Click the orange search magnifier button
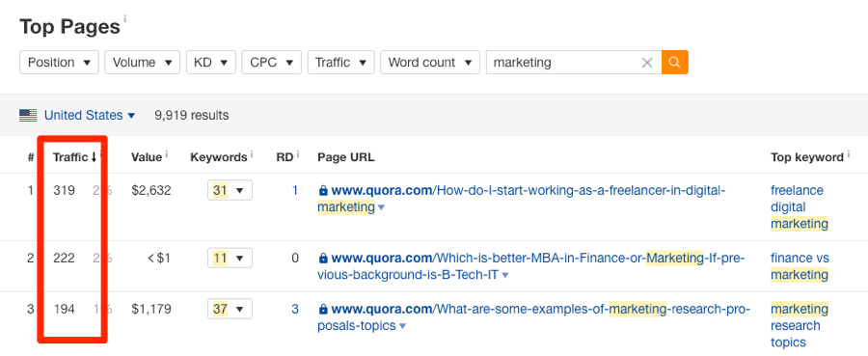The height and width of the screenshot is (356, 868). tap(675, 63)
